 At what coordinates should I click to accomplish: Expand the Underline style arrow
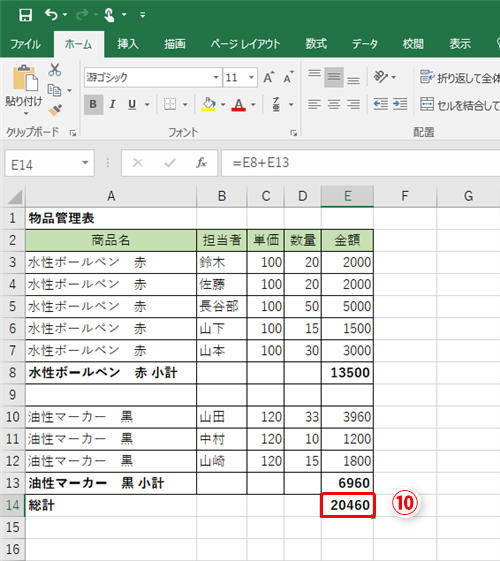click(x=147, y=105)
